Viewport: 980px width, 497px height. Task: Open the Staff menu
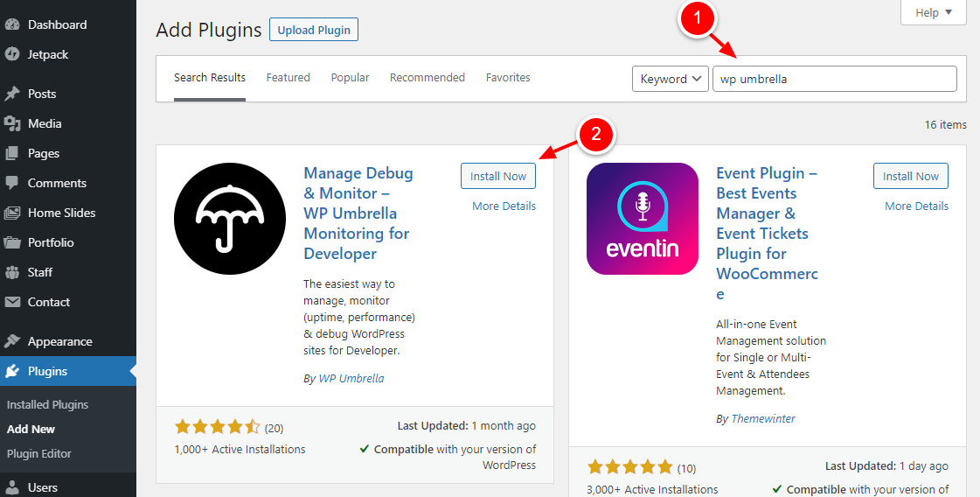coord(68,272)
